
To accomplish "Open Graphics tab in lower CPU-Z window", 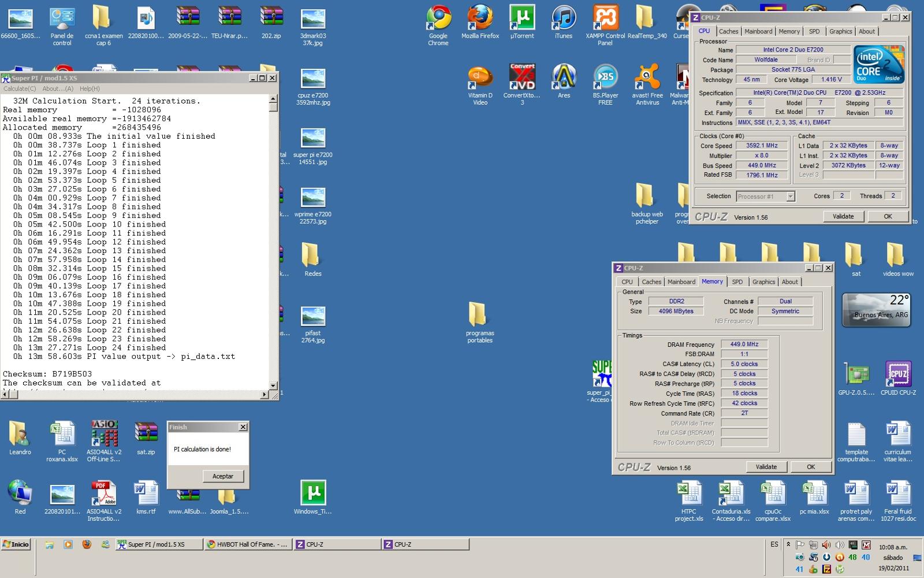I will [x=763, y=282].
